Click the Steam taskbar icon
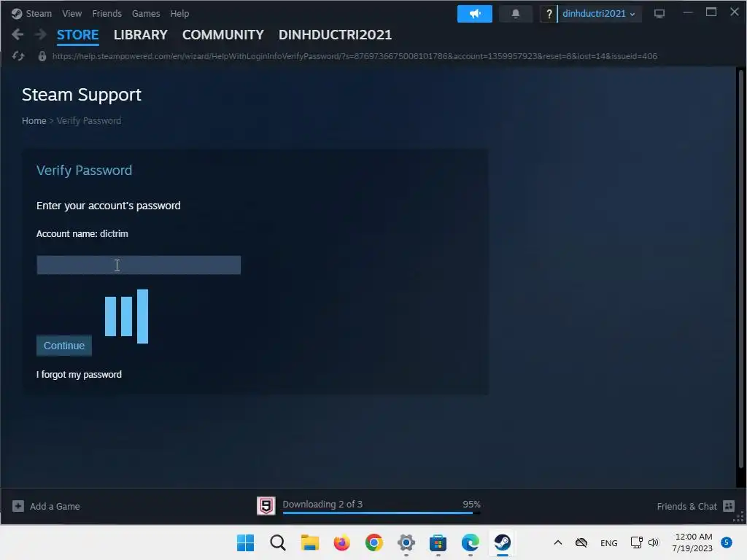Screen dimensions: 747x560 pyautogui.click(x=502, y=542)
